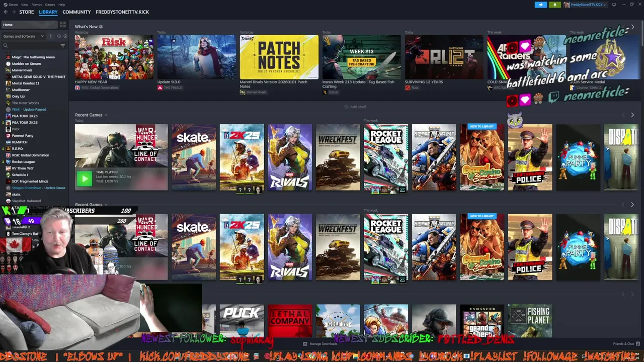Select Pummel Party in game list
The height and width of the screenshot is (362, 644).
tap(23, 136)
